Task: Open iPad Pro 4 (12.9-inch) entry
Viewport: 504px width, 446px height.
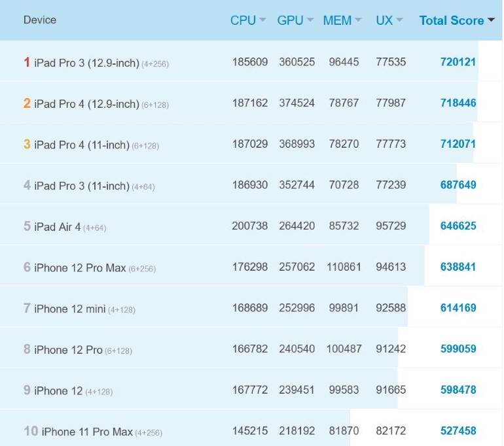Action: coord(86,104)
